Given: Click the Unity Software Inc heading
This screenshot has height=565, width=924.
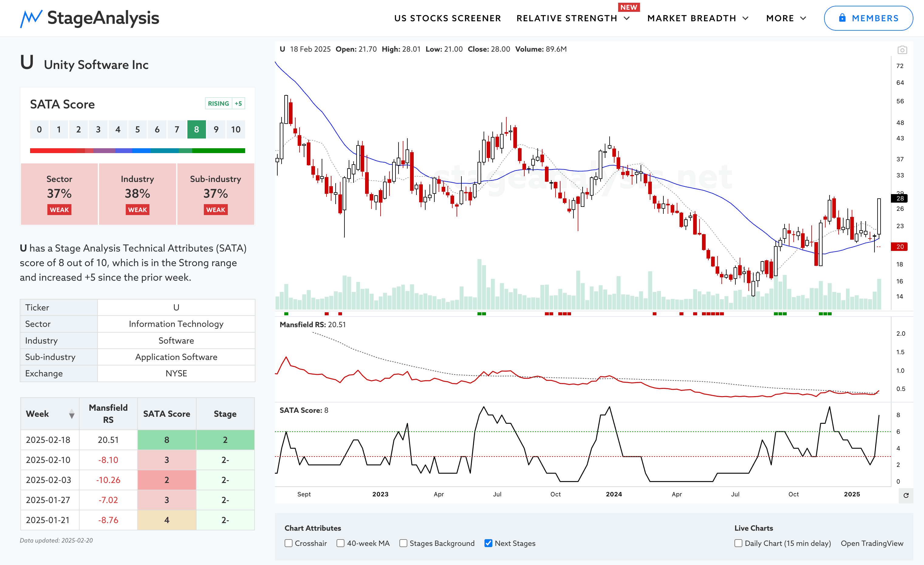Looking at the screenshot, I should pyautogui.click(x=96, y=65).
